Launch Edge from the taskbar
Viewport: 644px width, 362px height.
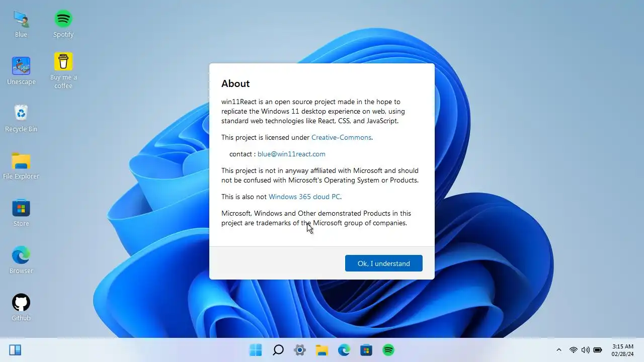(344, 350)
